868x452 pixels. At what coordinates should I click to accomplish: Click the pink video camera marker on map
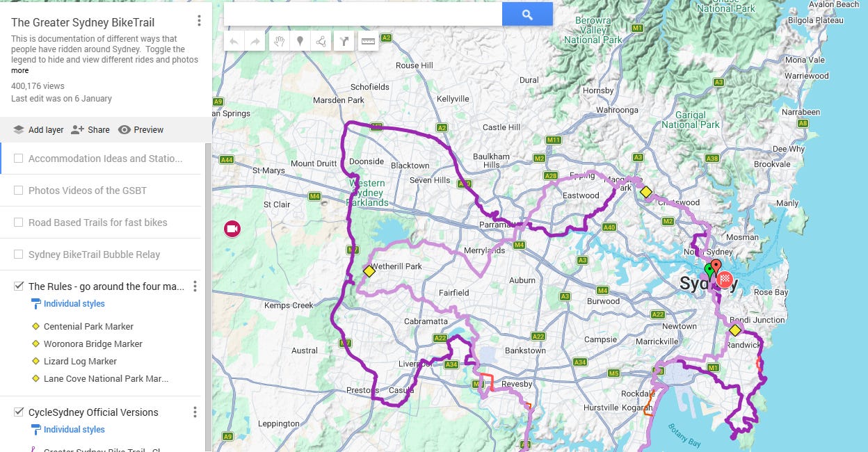point(232,228)
